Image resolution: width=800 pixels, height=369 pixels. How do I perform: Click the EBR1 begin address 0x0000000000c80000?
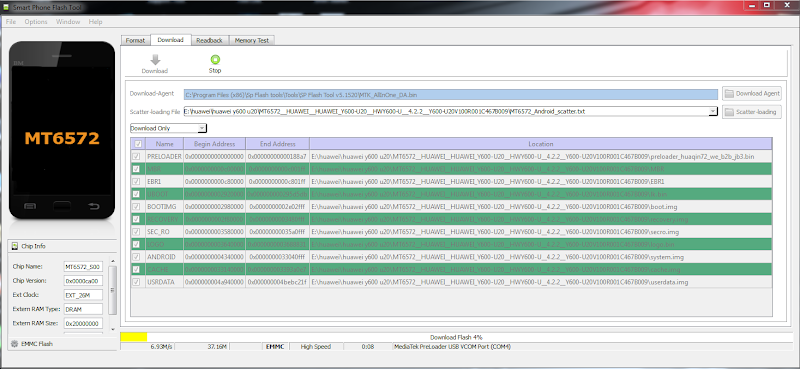[214, 181]
